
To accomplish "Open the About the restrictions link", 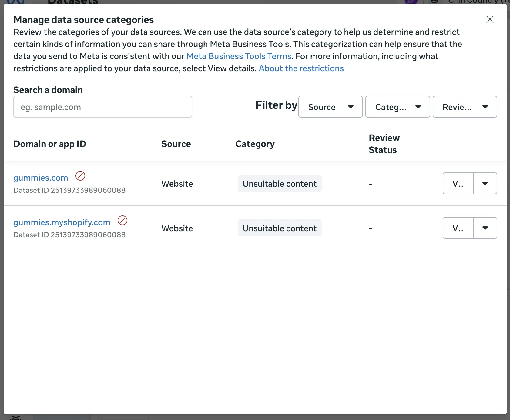I will 301,68.
